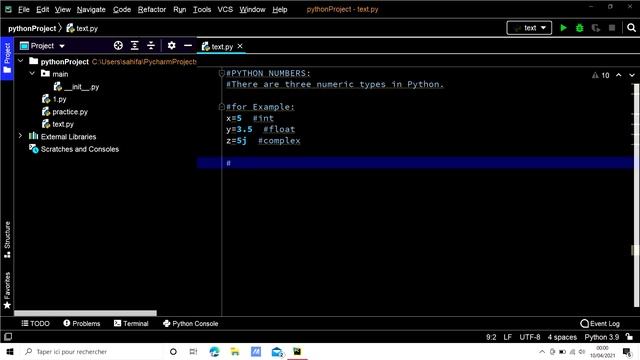
Task: Open the Event Log
Action: click(600, 323)
